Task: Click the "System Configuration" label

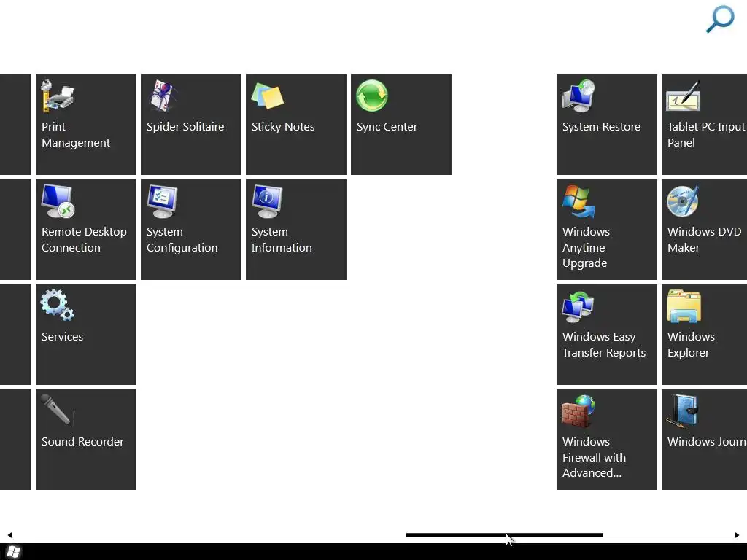Action: tap(182, 239)
